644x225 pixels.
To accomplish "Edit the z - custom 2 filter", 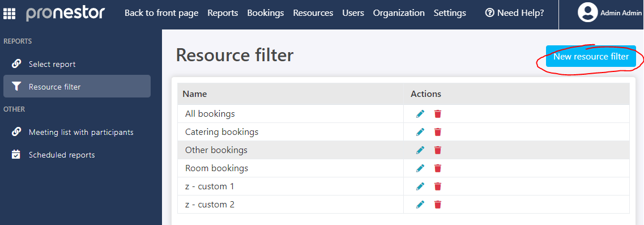I will [420, 205].
